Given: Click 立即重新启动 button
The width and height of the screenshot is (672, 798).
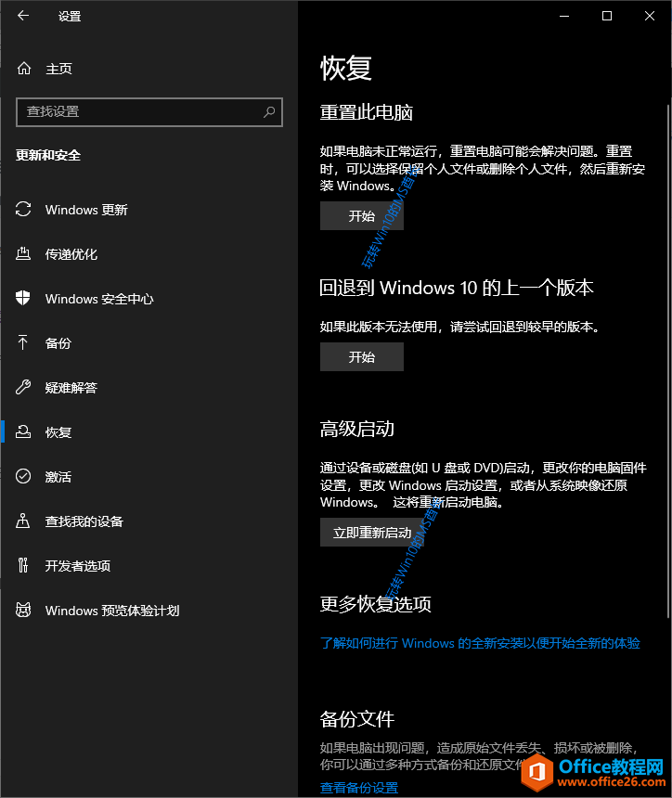Looking at the screenshot, I should tap(372, 533).
